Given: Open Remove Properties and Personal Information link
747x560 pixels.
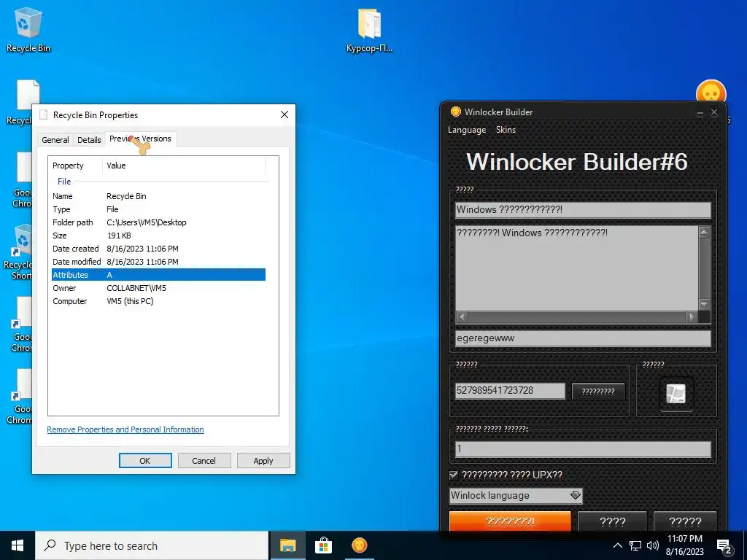Looking at the screenshot, I should [125, 429].
